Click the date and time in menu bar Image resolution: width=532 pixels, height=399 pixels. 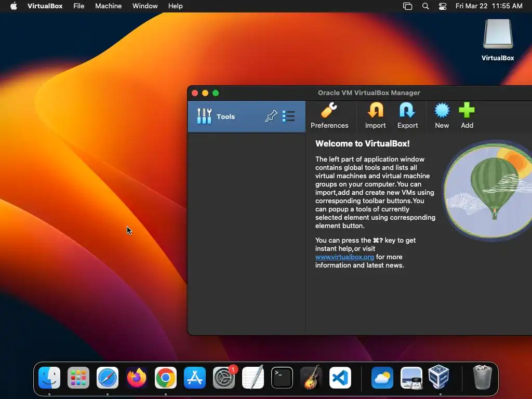488,6
